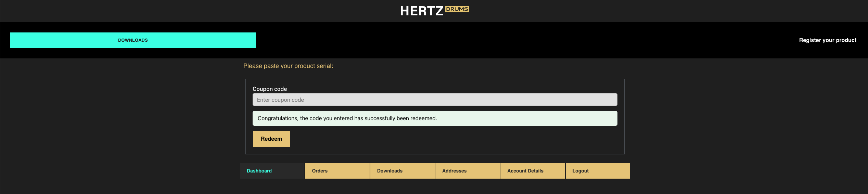Open the Register your product link

827,40
